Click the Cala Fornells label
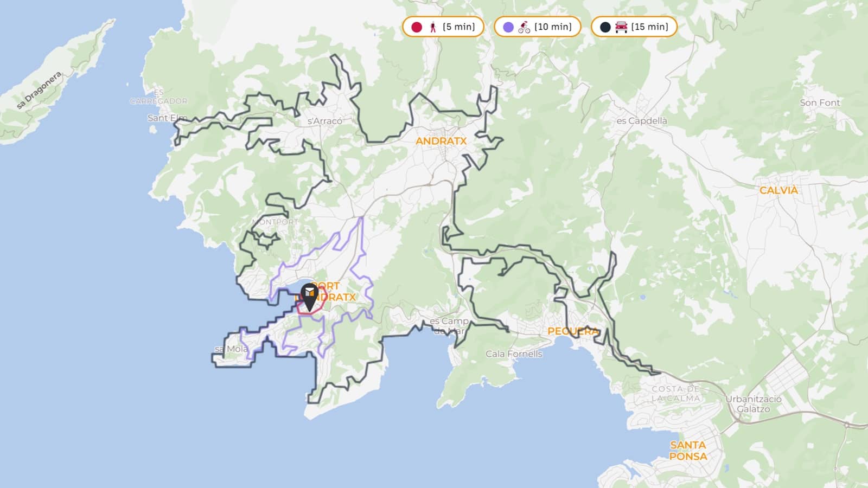 (x=514, y=354)
